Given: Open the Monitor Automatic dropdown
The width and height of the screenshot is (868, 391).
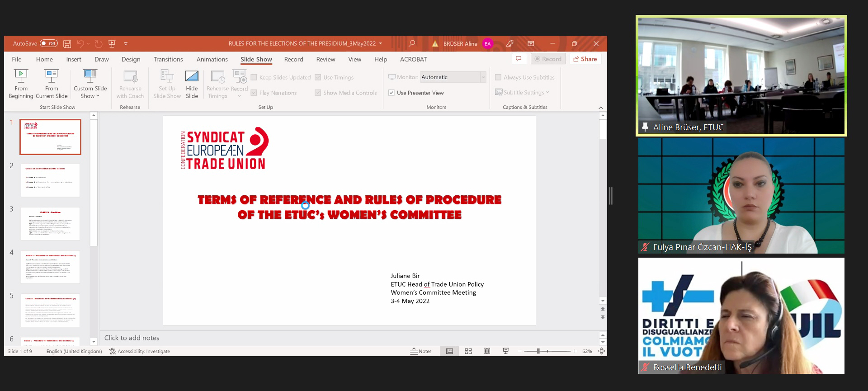Looking at the screenshot, I should point(483,77).
